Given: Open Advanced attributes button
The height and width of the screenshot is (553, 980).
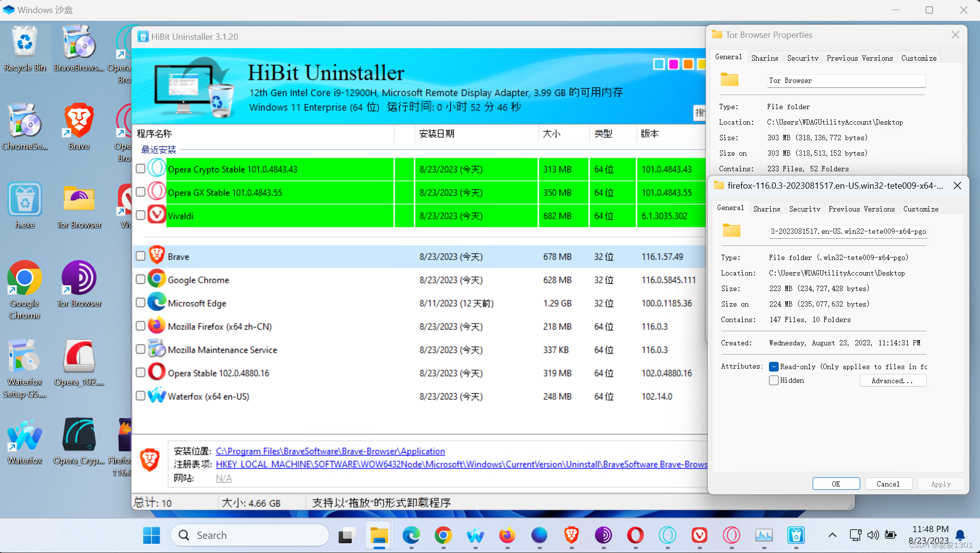Looking at the screenshot, I should click(x=893, y=381).
